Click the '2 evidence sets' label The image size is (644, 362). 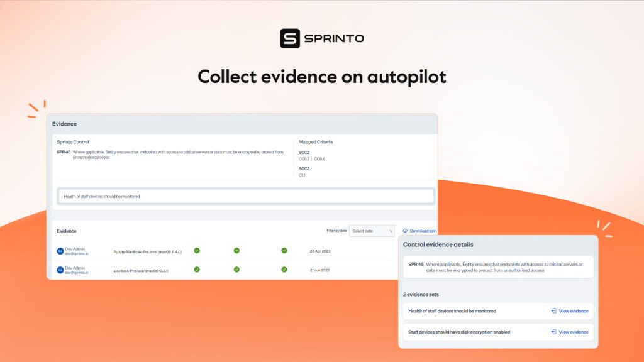pyautogui.click(x=421, y=295)
